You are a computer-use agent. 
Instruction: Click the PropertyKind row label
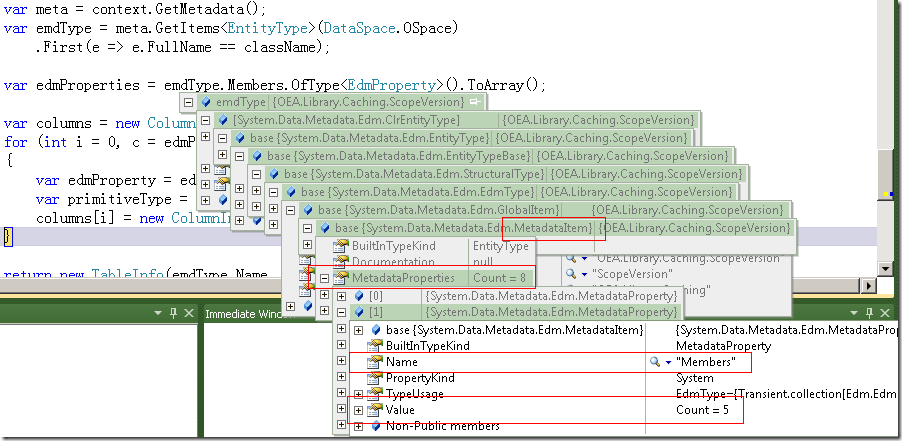pyautogui.click(x=420, y=378)
